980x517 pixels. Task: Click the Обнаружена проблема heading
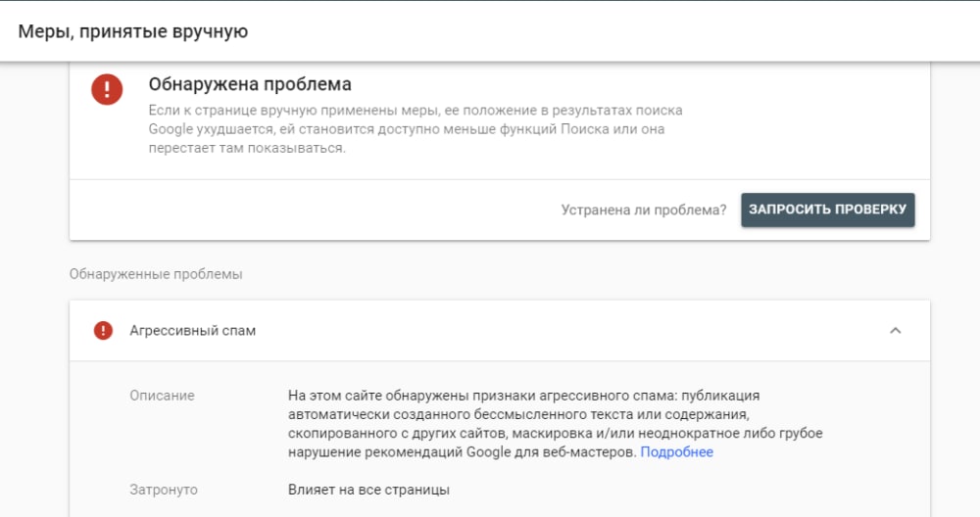[x=249, y=85]
